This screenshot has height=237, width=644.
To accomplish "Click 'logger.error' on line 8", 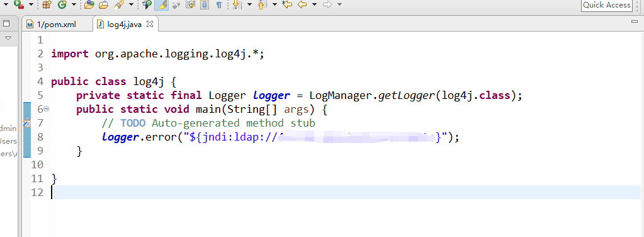I will pyautogui.click(x=138, y=137).
